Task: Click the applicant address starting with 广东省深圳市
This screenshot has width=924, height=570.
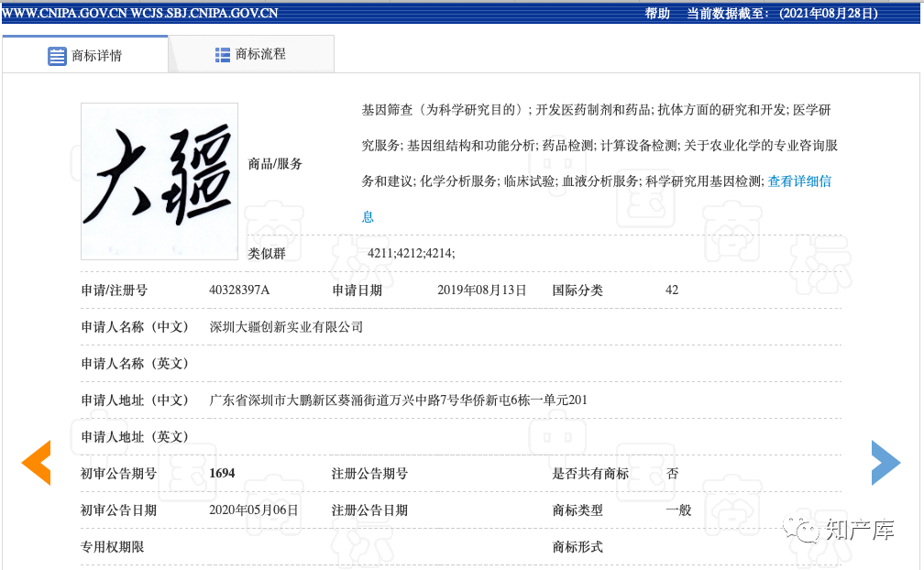Action: [x=398, y=400]
